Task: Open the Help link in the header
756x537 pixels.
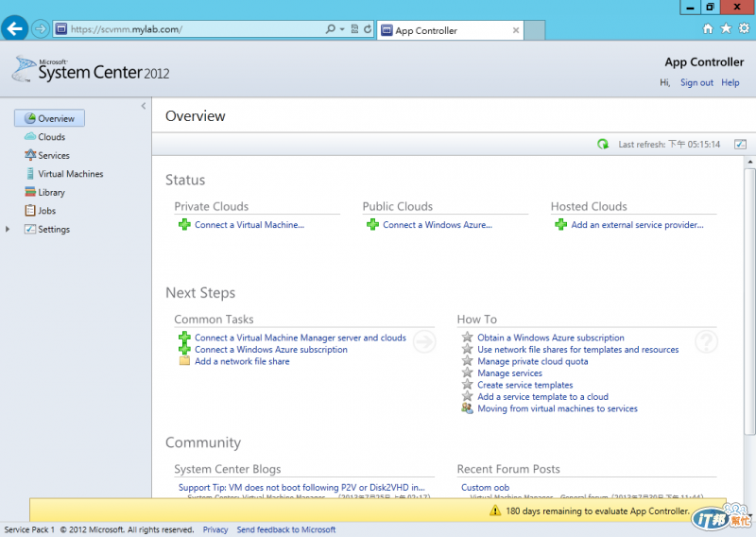Action: [730, 82]
